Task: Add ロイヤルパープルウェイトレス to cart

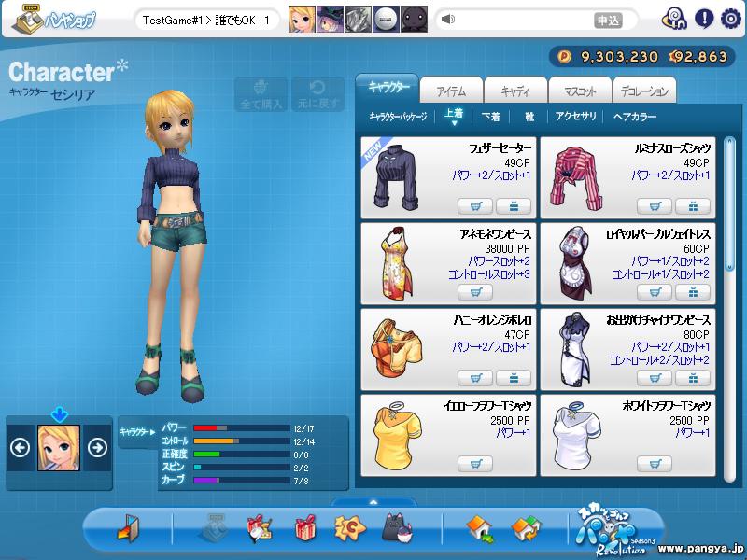Action: [x=655, y=292]
